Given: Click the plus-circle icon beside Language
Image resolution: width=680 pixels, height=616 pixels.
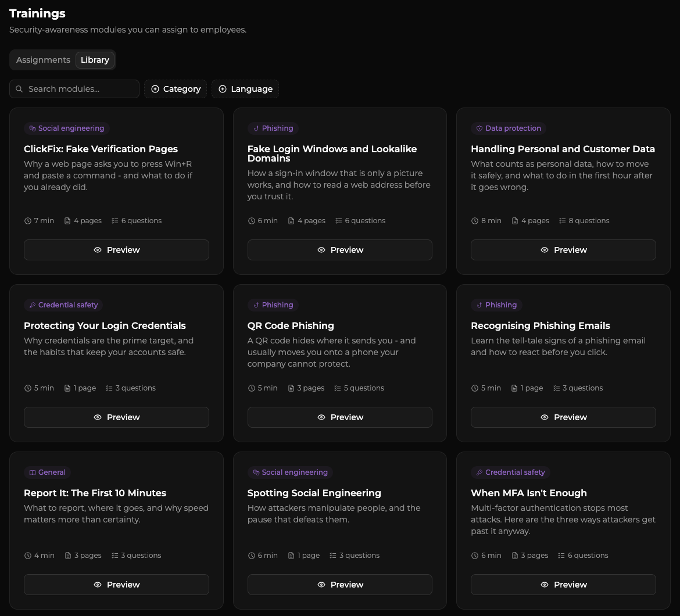Looking at the screenshot, I should pyautogui.click(x=223, y=89).
